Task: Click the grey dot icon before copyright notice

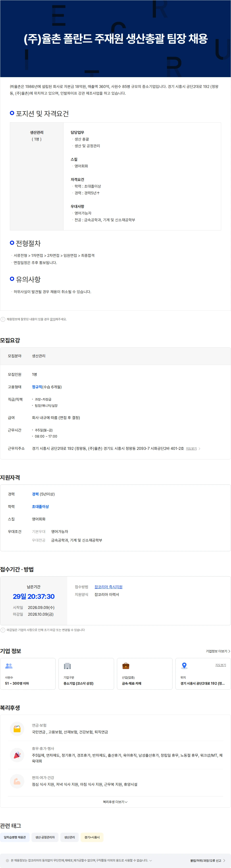Action: pyautogui.click(x=7, y=860)
